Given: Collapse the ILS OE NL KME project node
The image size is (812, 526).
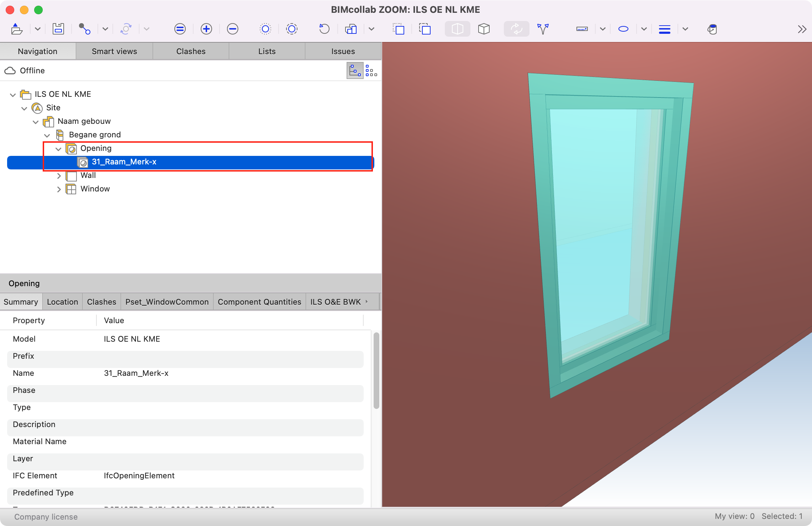Looking at the screenshot, I should tap(13, 95).
